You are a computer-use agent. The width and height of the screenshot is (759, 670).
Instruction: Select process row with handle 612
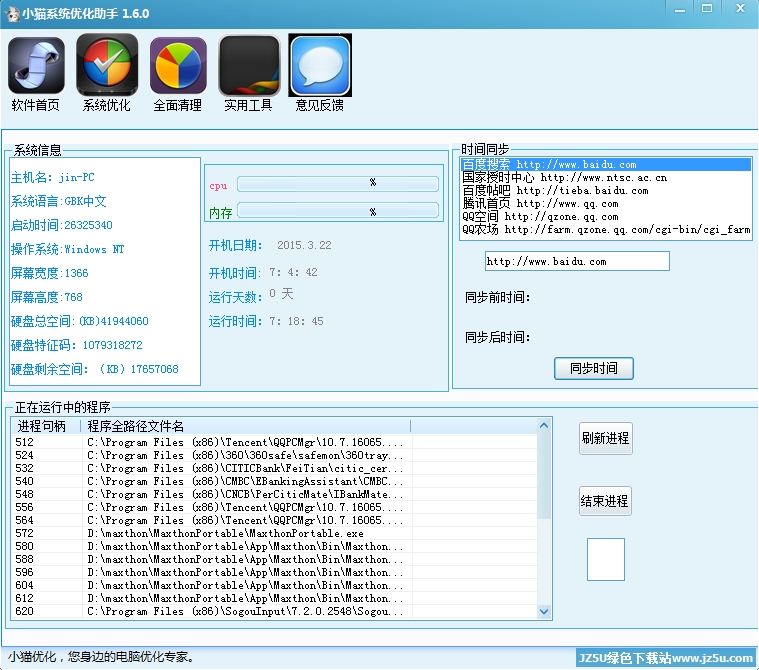(274, 598)
